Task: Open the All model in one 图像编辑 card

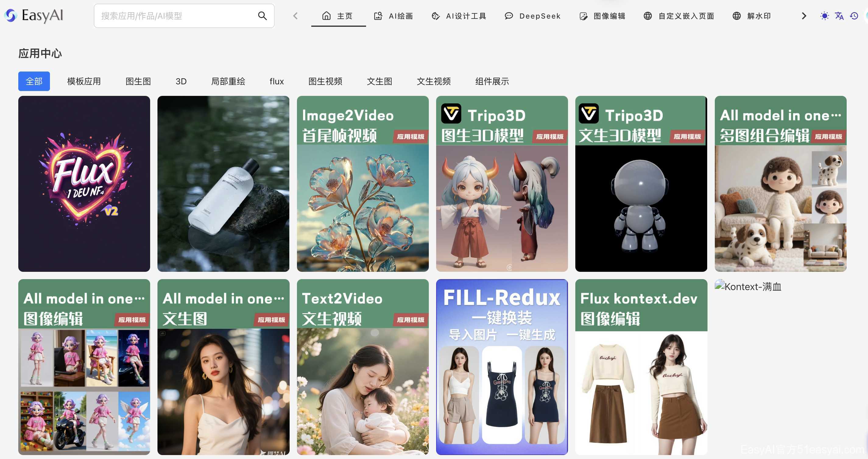Action: pyautogui.click(x=84, y=367)
